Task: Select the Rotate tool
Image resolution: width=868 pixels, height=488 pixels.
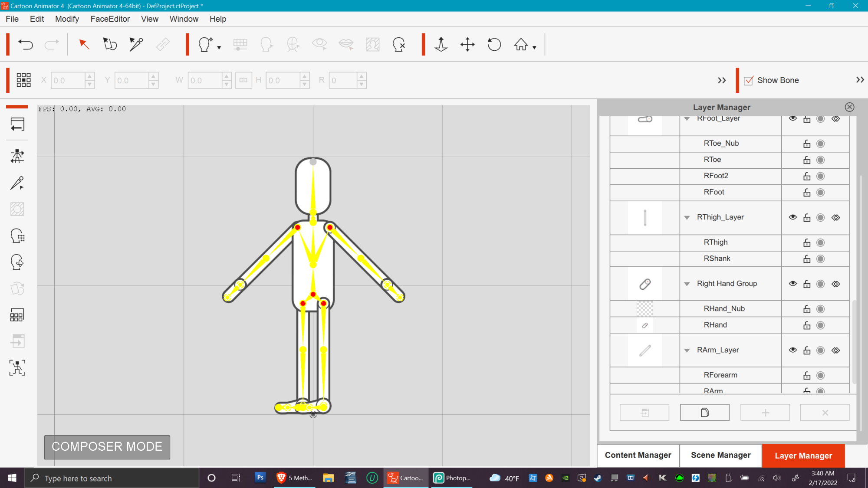Action: pos(494,44)
